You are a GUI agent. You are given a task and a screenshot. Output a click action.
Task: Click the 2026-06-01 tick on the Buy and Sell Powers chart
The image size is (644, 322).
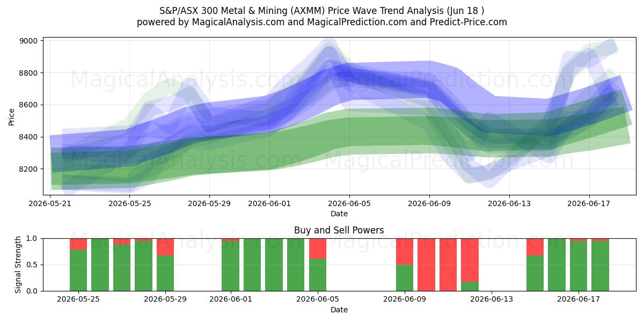click(x=230, y=300)
